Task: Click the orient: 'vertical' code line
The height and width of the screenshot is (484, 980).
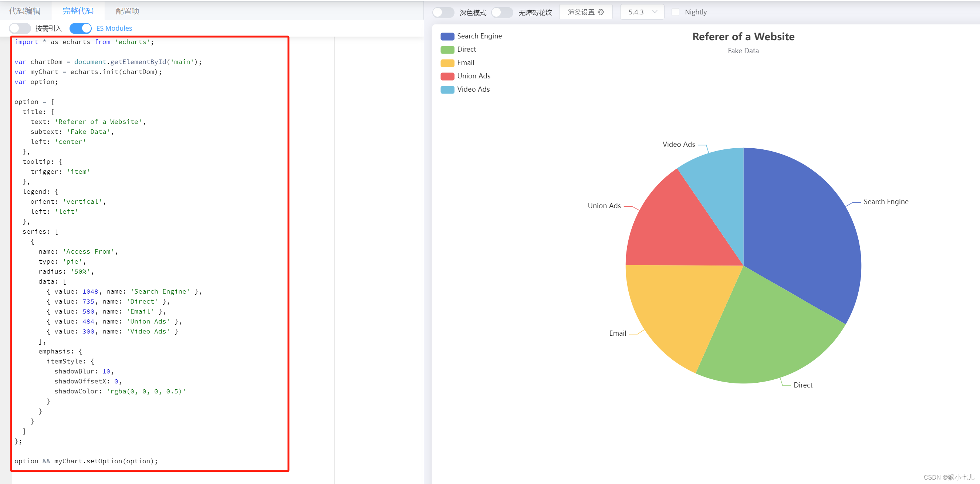Action: [x=68, y=201]
